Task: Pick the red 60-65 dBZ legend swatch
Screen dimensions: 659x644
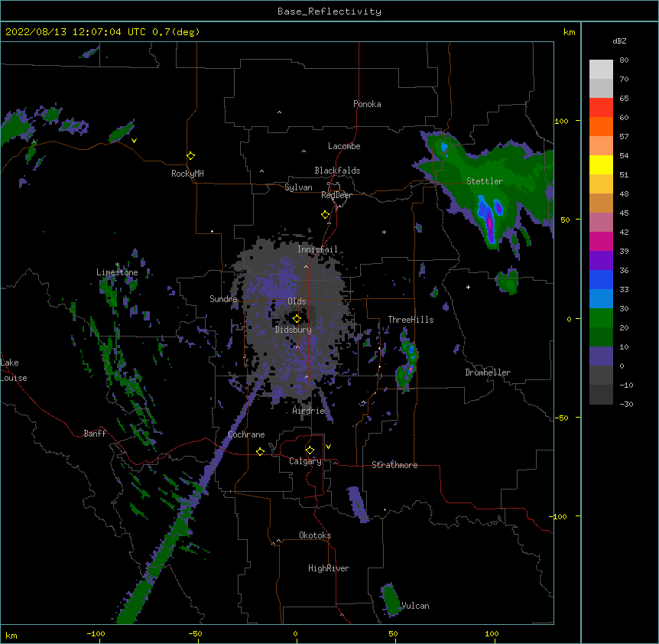Action: pos(601,108)
